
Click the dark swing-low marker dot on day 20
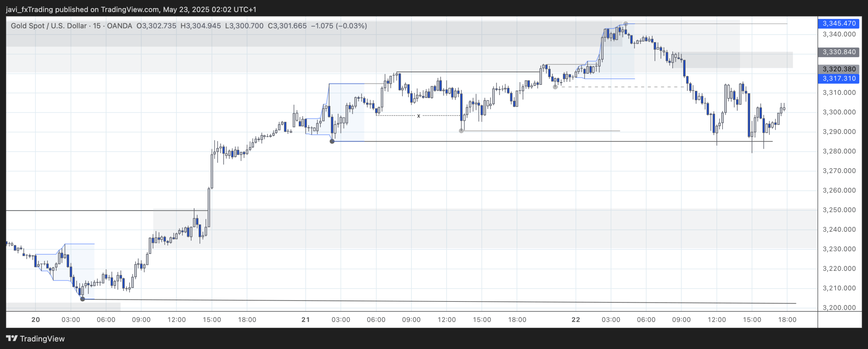coord(82,299)
